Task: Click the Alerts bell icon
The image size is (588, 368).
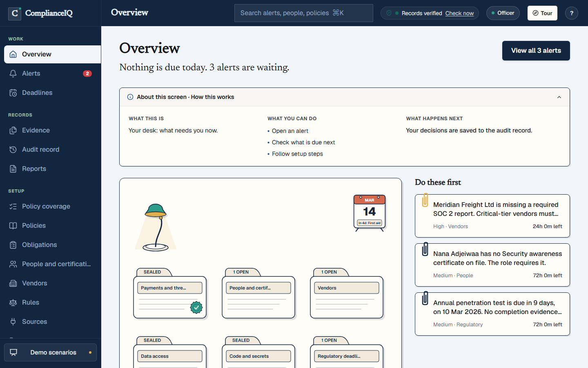Action: coord(13,74)
